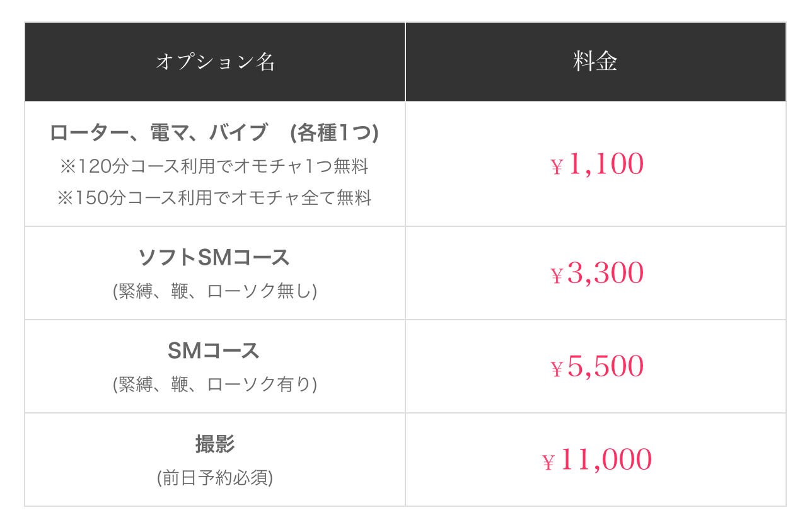Image resolution: width=812 pixels, height=527 pixels.
Task: Click the yen symbol before 11,000
Action: [x=548, y=463]
